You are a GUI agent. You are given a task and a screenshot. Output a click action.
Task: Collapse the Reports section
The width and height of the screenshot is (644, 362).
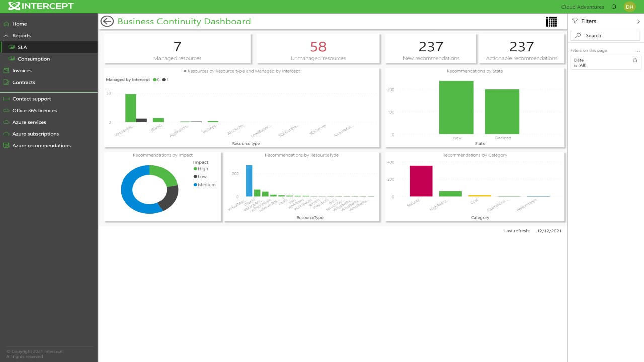pos(6,36)
